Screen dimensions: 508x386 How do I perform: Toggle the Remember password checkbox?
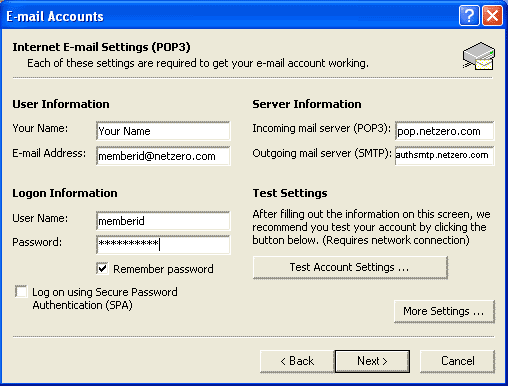tap(102, 268)
